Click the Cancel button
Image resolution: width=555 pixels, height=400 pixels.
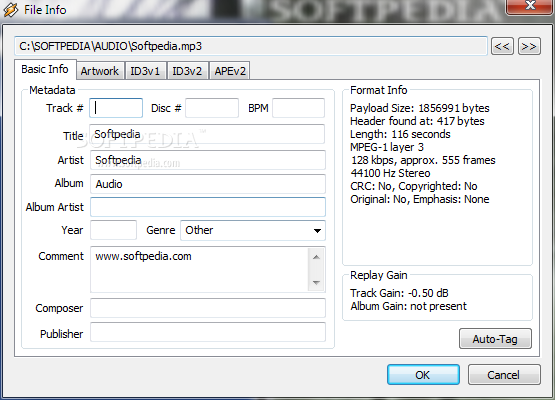[x=504, y=375]
